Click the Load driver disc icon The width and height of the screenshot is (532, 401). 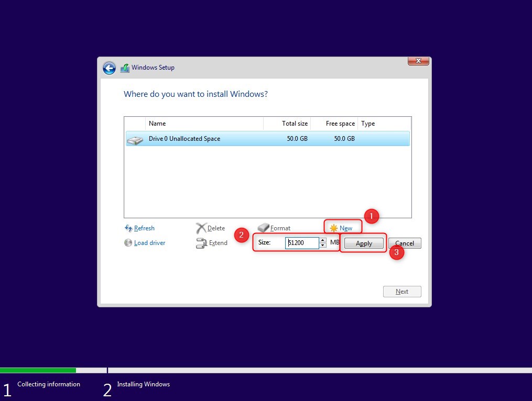point(128,243)
